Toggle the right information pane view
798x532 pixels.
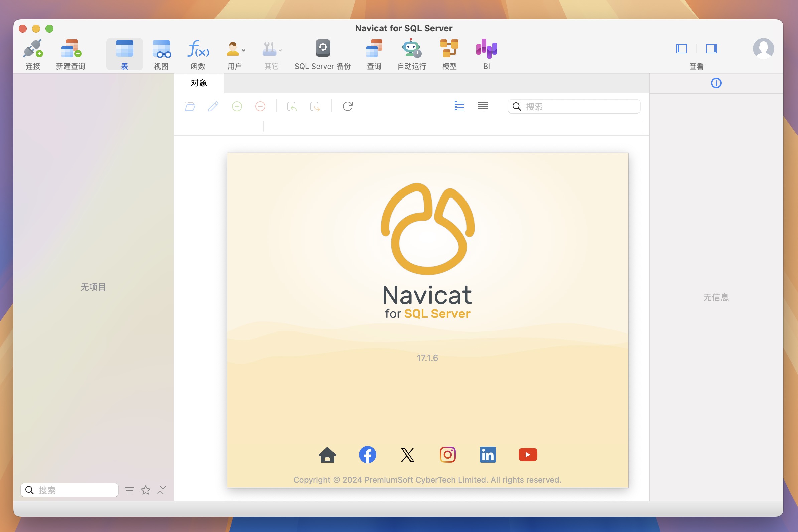point(711,49)
